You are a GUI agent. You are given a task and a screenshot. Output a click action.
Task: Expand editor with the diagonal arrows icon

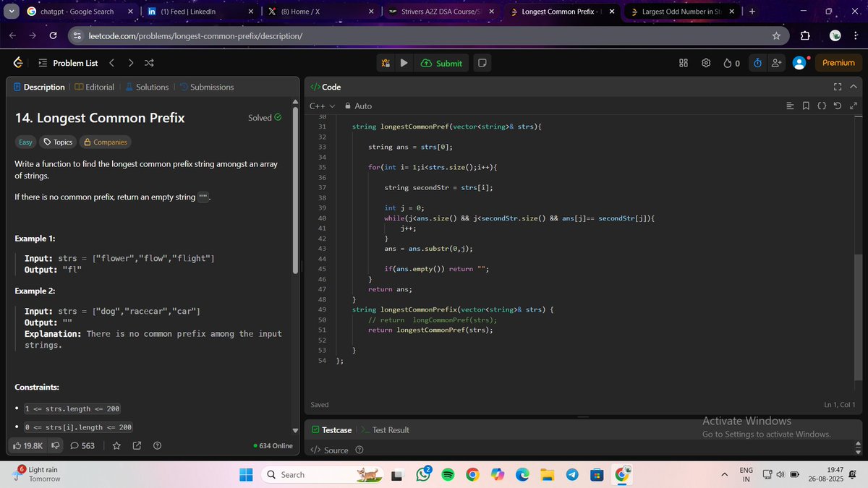(x=854, y=106)
